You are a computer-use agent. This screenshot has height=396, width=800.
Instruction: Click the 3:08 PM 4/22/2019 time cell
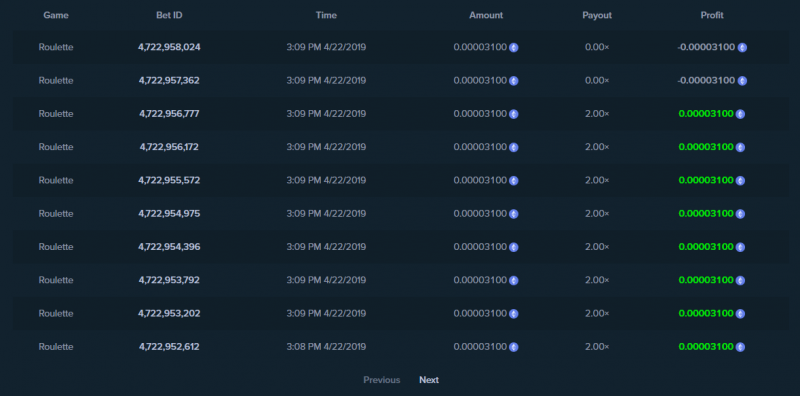tap(327, 346)
